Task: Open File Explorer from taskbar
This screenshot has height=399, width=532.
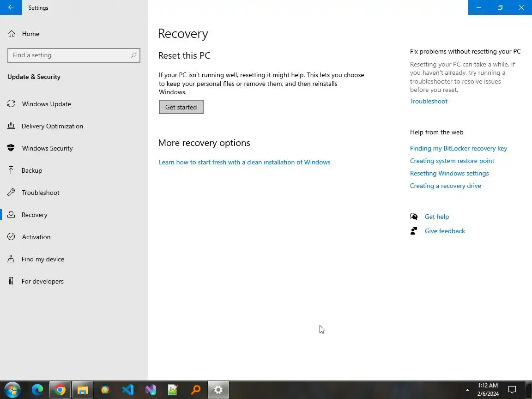Action: click(83, 390)
